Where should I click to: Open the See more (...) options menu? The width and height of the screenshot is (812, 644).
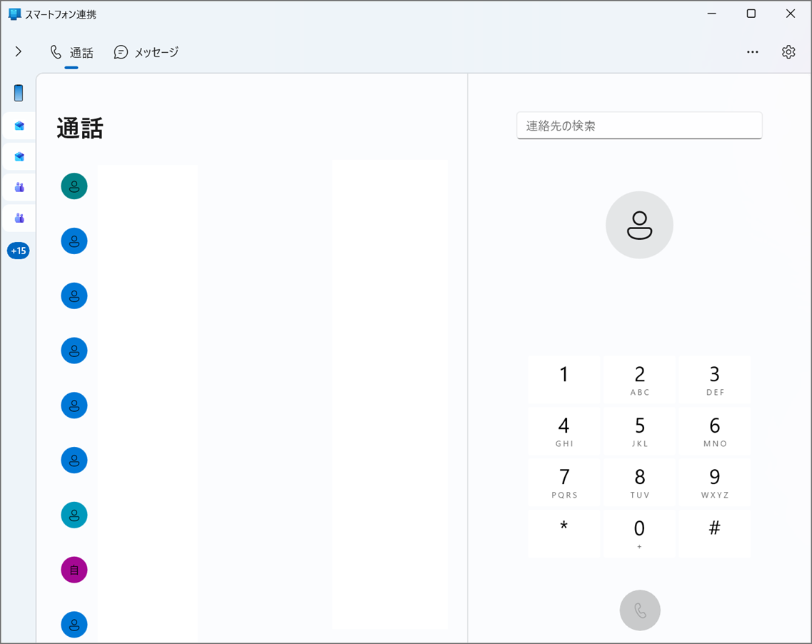[x=753, y=51]
